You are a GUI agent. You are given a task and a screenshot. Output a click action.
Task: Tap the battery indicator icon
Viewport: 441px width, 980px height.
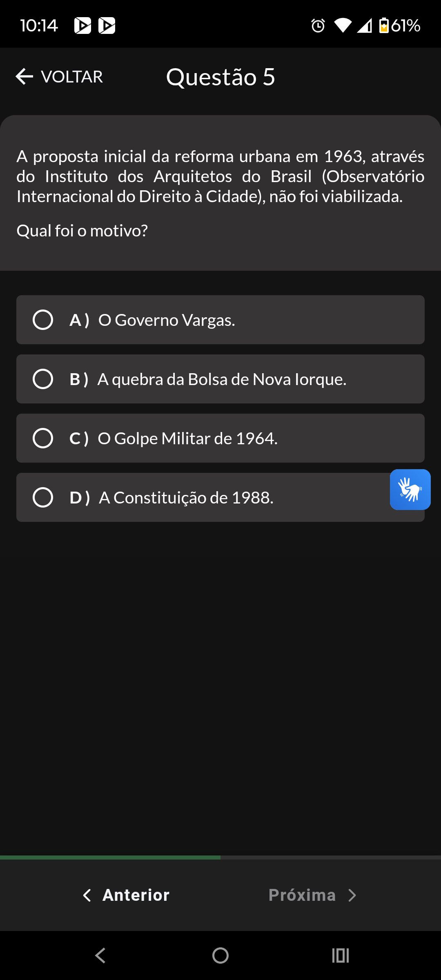click(384, 25)
